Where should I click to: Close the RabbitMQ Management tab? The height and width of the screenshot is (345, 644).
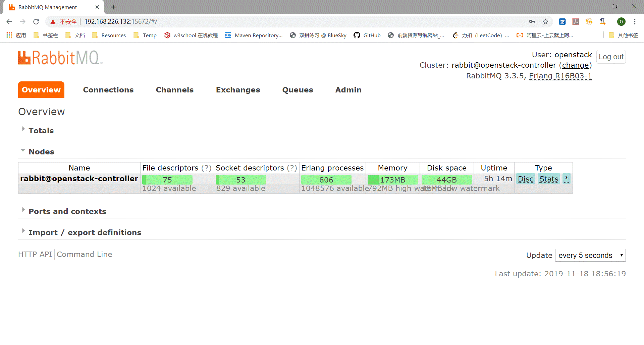click(97, 7)
